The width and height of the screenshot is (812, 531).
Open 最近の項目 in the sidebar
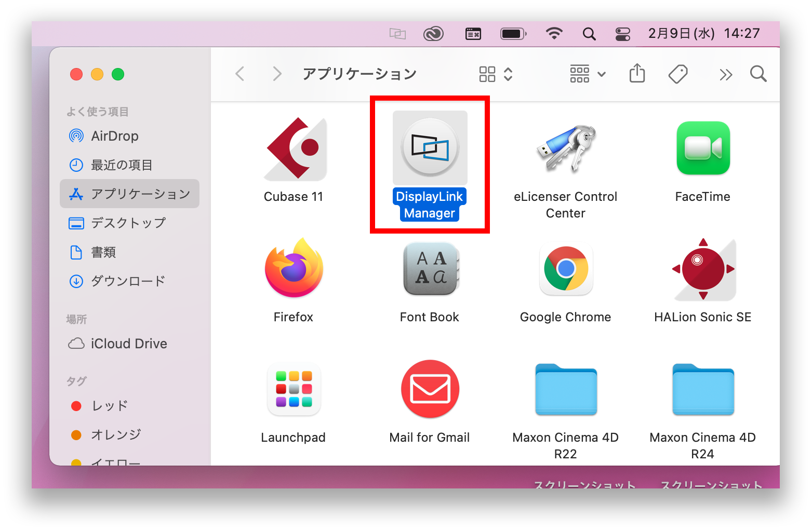(x=129, y=165)
